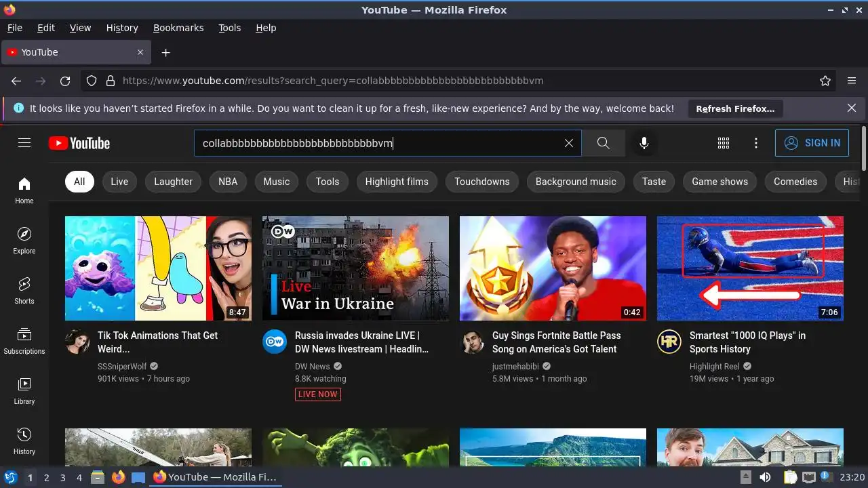Select the NBA filter chip
The image size is (868, 488).
pos(228,182)
